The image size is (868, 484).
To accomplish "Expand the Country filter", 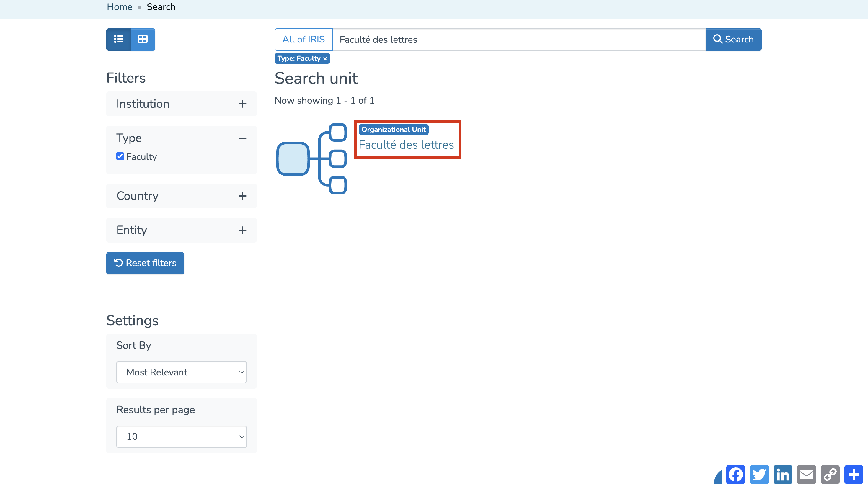I will pos(242,196).
